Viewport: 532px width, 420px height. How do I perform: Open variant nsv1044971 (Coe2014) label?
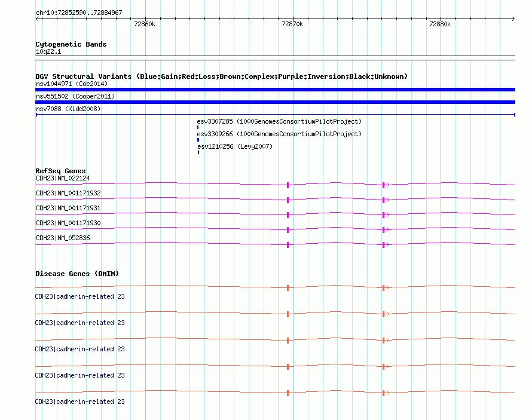coord(72,84)
